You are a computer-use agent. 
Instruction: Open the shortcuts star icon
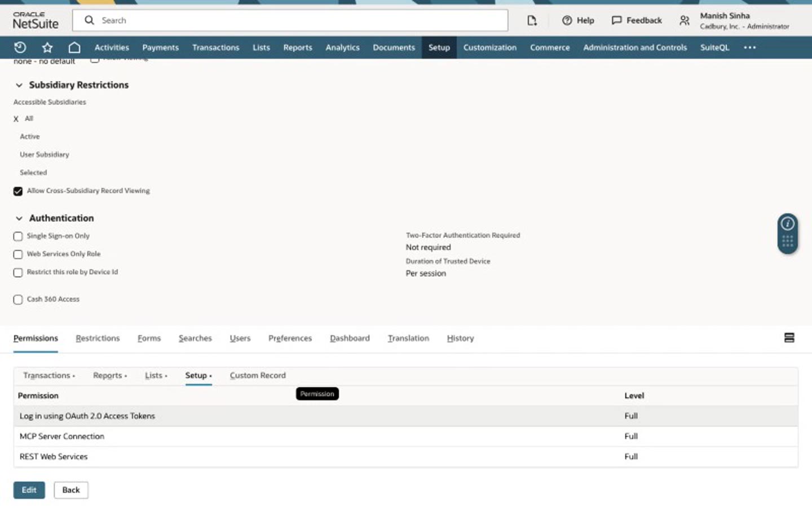47,47
